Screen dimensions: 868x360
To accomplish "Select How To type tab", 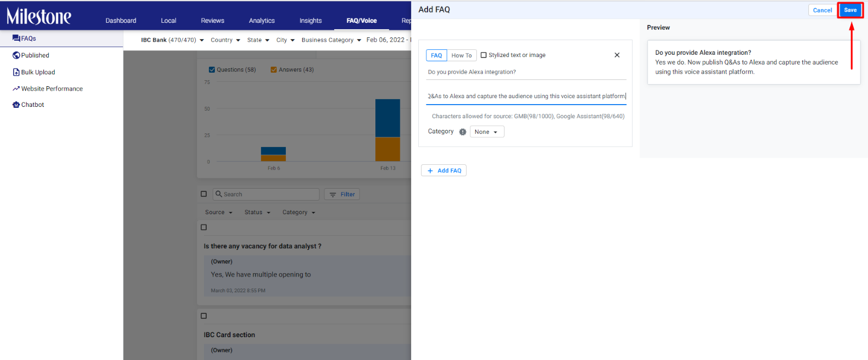I will pyautogui.click(x=462, y=55).
